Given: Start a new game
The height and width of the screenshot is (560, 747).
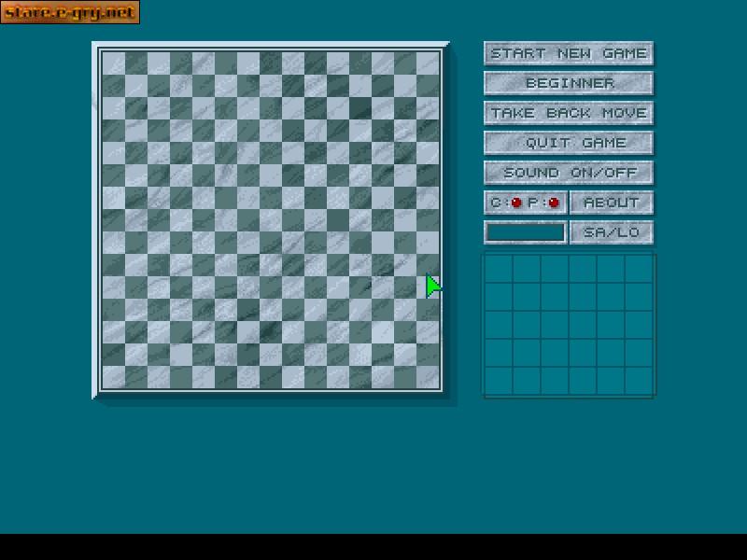Looking at the screenshot, I should tap(569, 53).
